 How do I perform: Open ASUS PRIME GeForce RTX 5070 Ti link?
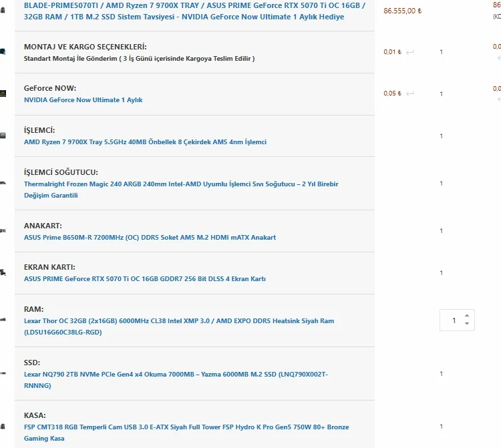coord(145,279)
